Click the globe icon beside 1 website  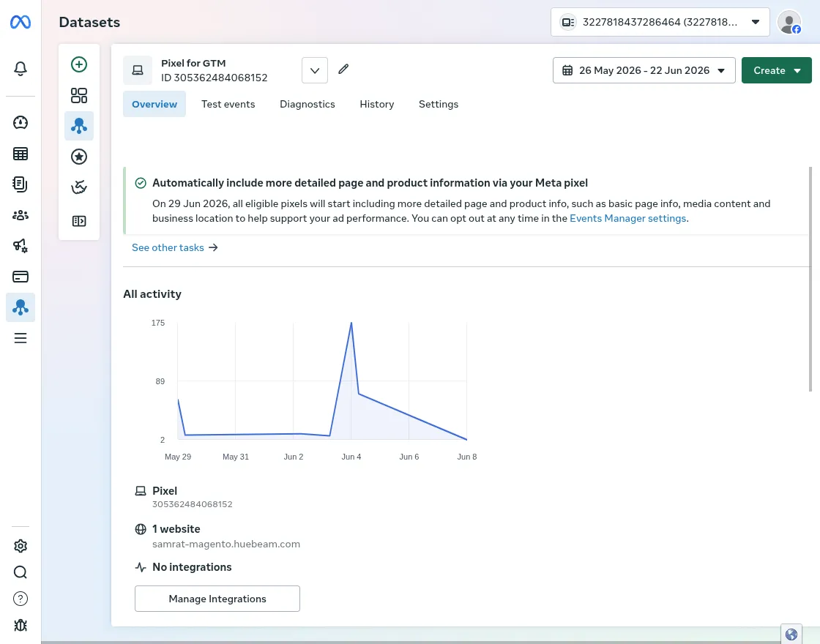[140, 529]
